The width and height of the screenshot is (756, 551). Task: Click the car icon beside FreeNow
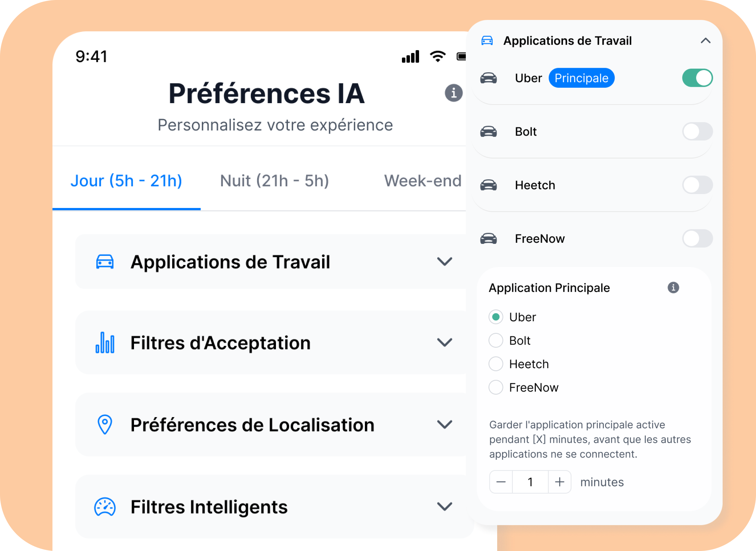point(488,239)
